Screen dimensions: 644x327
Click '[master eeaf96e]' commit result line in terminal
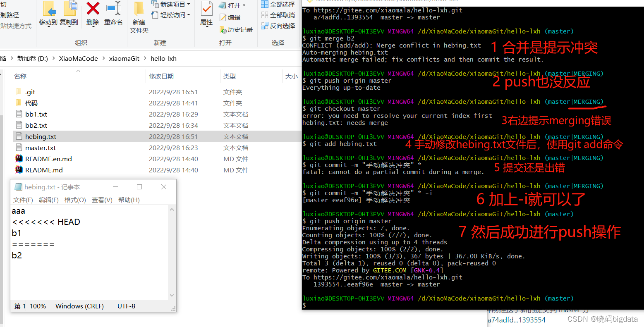click(356, 200)
